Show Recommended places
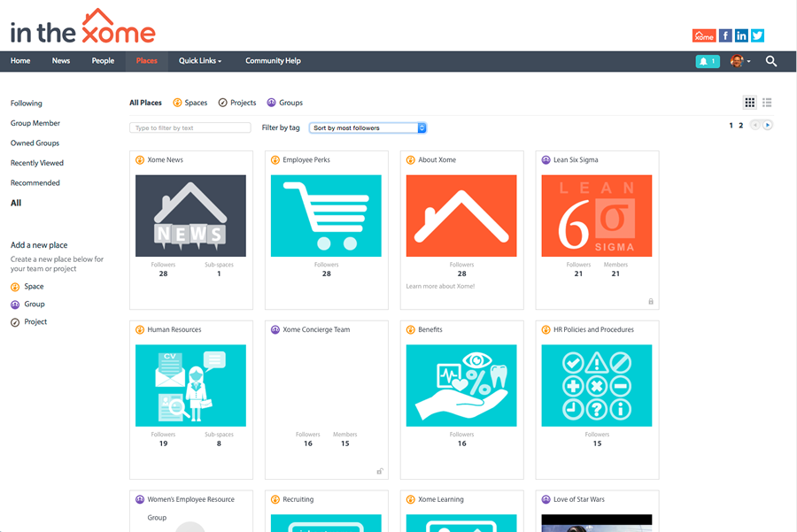Screen dimensions: 797x532 point(35,183)
